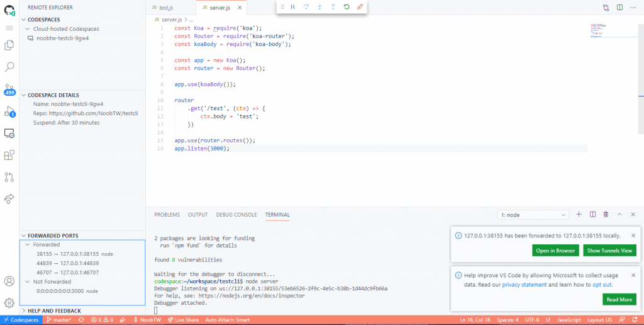
Task: Click the JavaScript language mode indicator
Action: [x=569, y=320]
